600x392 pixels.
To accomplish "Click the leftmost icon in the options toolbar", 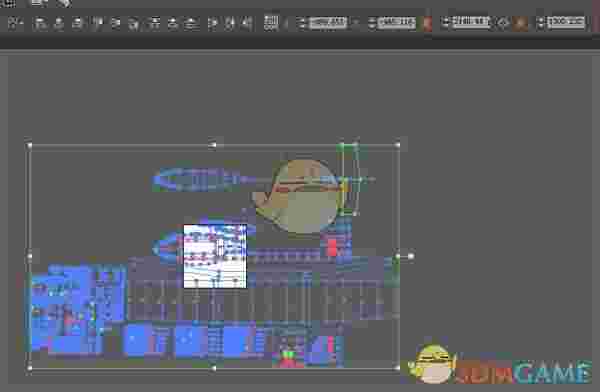I will click(x=15, y=24).
